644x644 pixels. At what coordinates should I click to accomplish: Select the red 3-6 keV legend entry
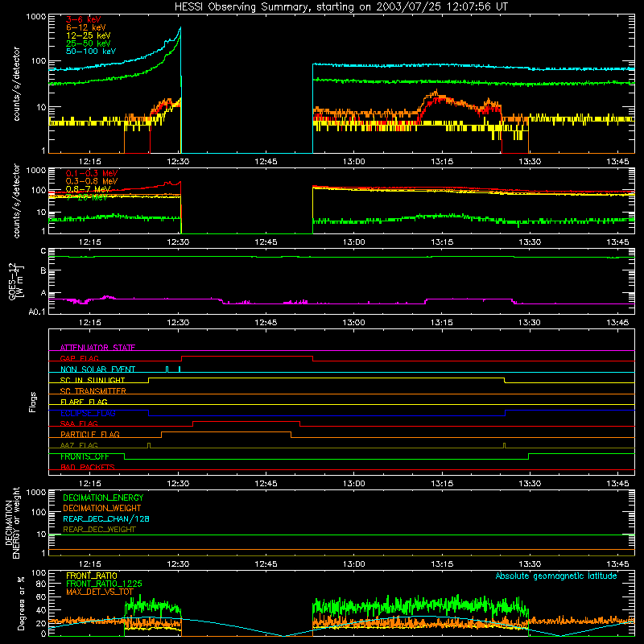coord(84,19)
